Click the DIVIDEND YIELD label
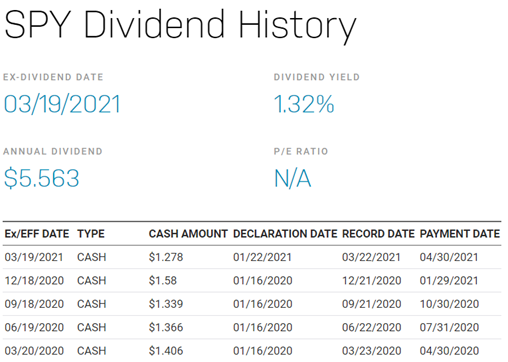Viewport: 508px width, 362px height. pyautogui.click(x=317, y=77)
